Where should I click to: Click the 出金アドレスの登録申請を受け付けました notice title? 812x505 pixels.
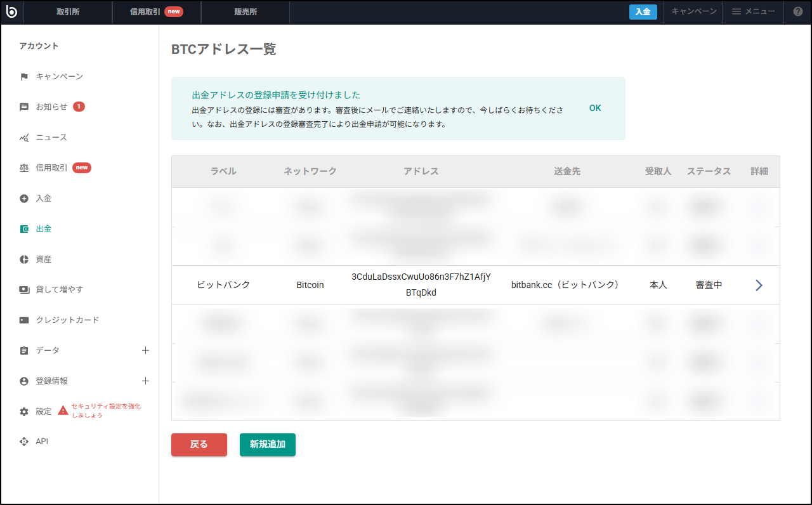[x=276, y=95]
